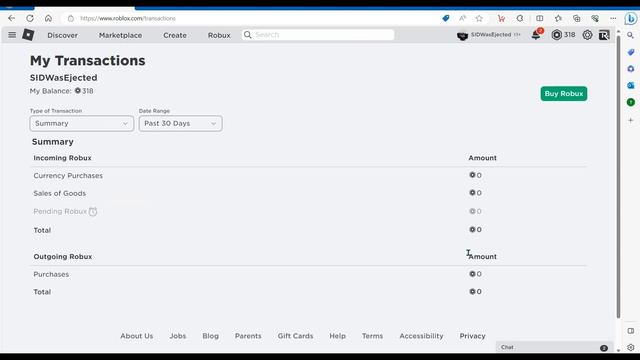Click the site info lock icon
This screenshot has width=640, height=360.
coord(71,18)
